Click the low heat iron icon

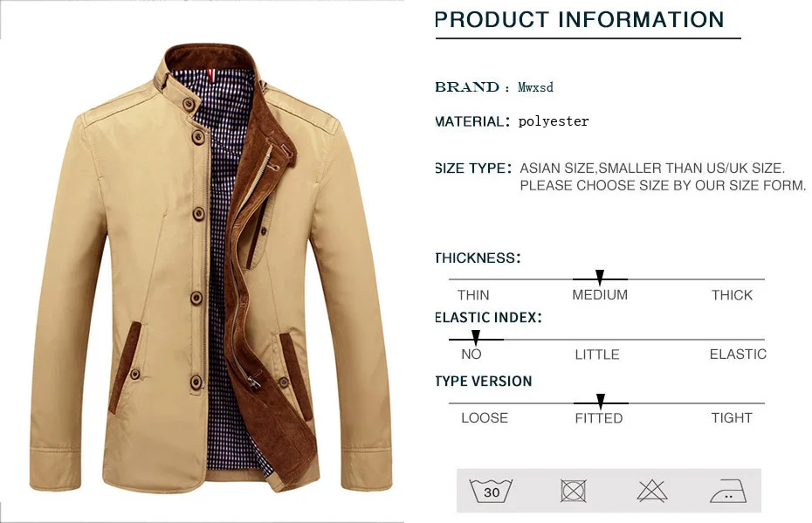coord(729,491)
